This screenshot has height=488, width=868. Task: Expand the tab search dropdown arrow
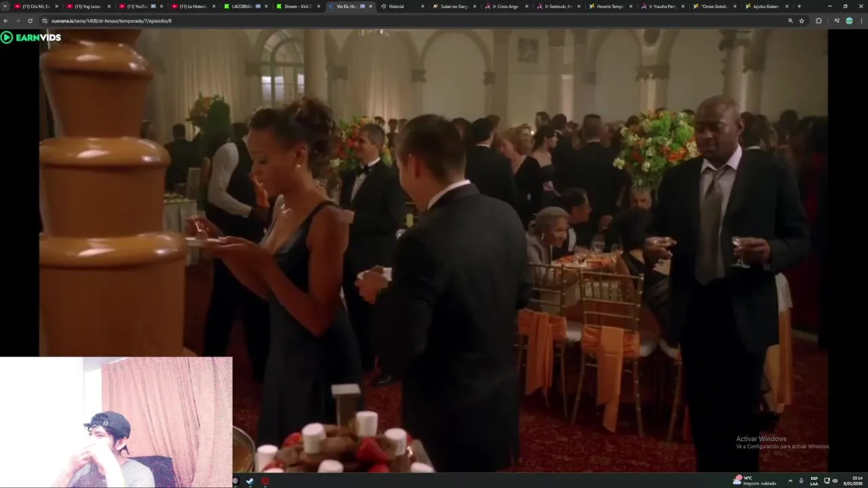pyautogui.click(x=5, y=6)
